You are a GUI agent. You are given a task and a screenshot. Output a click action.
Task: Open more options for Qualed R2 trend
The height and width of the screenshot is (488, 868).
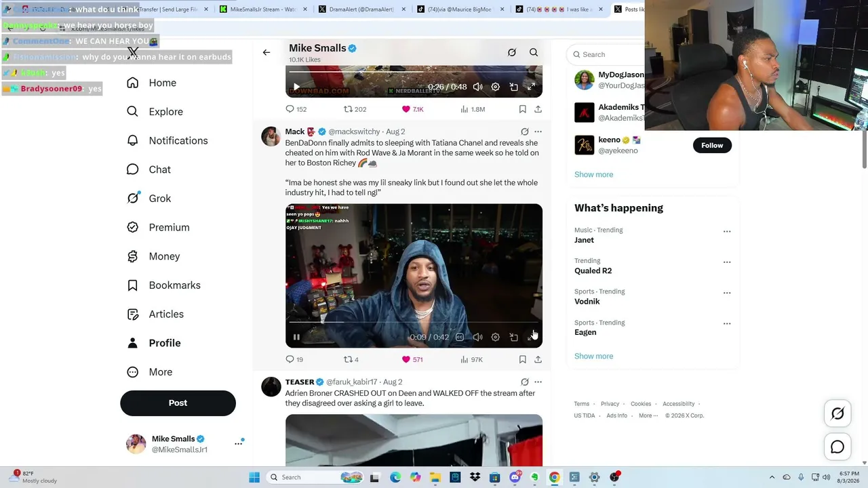[x=727, y=262]
